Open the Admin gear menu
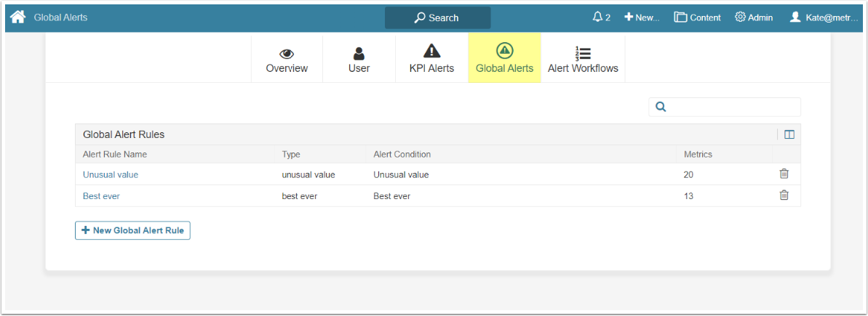Image resolution: width=868 pixels, height=316 pixels. click(754, 17)
